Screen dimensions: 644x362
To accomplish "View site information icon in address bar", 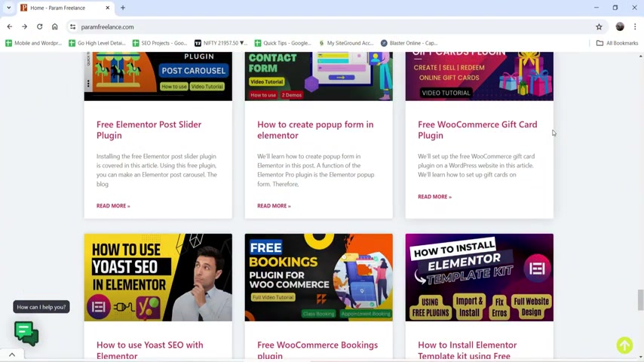I will [x=72, y=26].
